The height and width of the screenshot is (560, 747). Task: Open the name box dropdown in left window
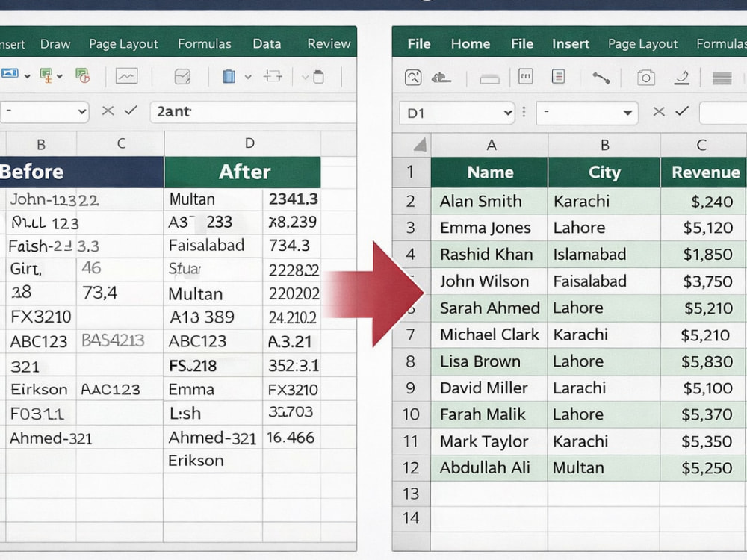click(x=82, y=112)
